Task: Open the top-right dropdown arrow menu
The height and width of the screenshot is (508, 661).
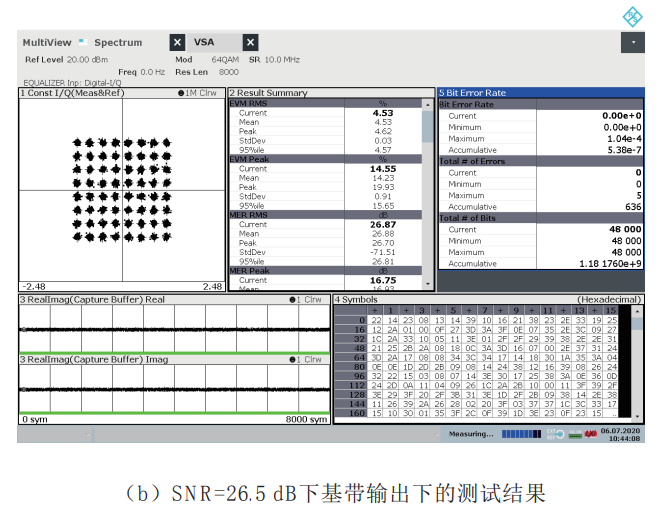Action: click(634, 43)
